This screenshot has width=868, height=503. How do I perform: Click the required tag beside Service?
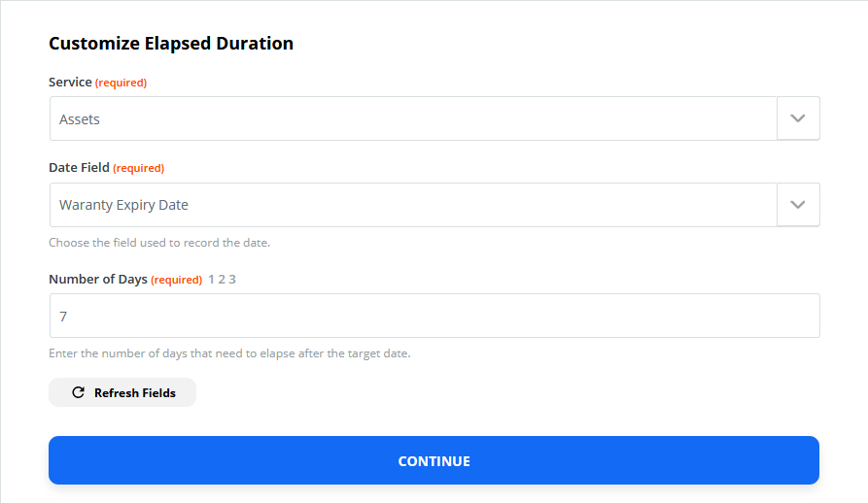click(x=121, y=83)
